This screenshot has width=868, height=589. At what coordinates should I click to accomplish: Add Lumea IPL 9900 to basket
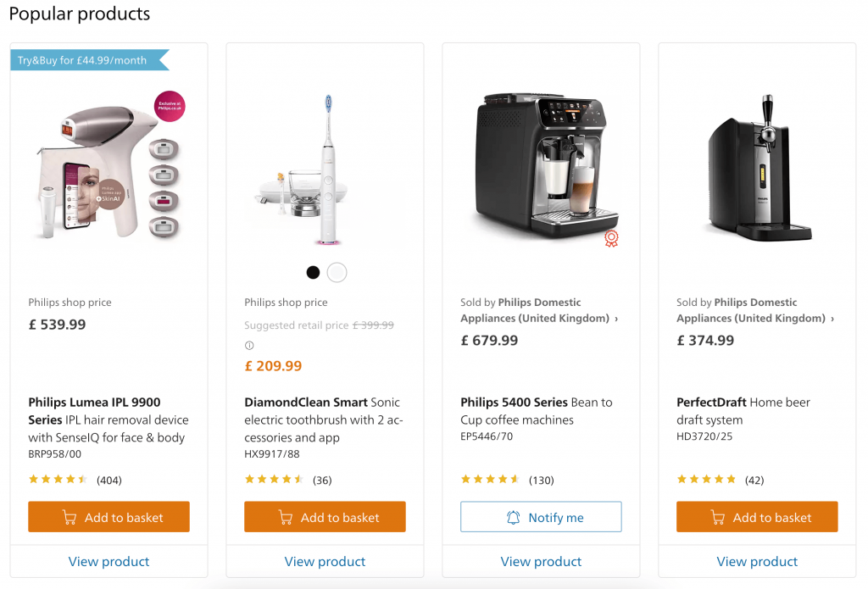[108, 517]
